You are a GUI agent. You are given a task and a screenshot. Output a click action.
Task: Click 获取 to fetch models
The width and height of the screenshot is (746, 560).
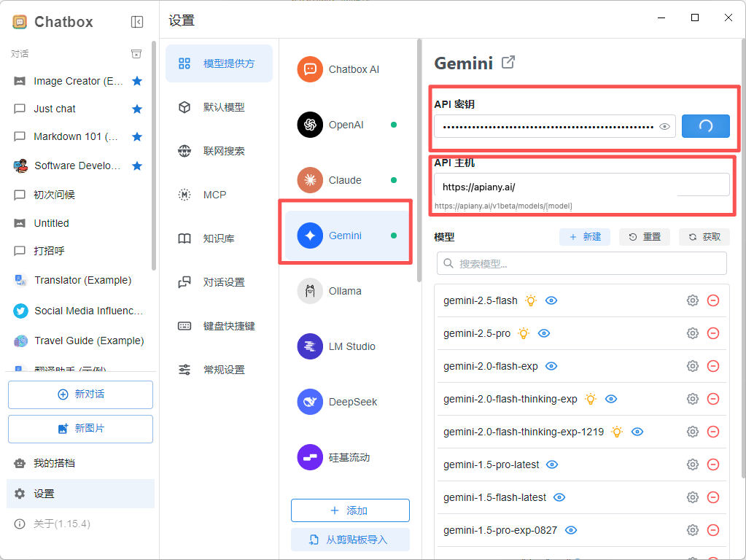coord(704,237)
